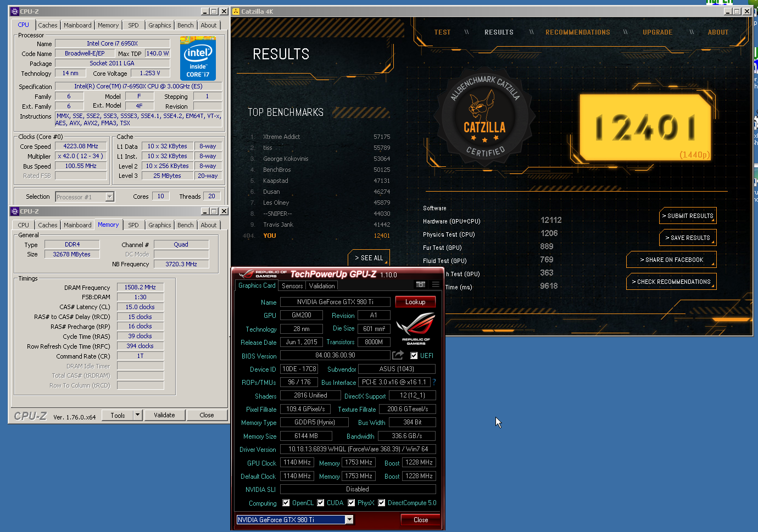
Task: Click the Driver Version field in GPU-Z
Action: [358, 449]
